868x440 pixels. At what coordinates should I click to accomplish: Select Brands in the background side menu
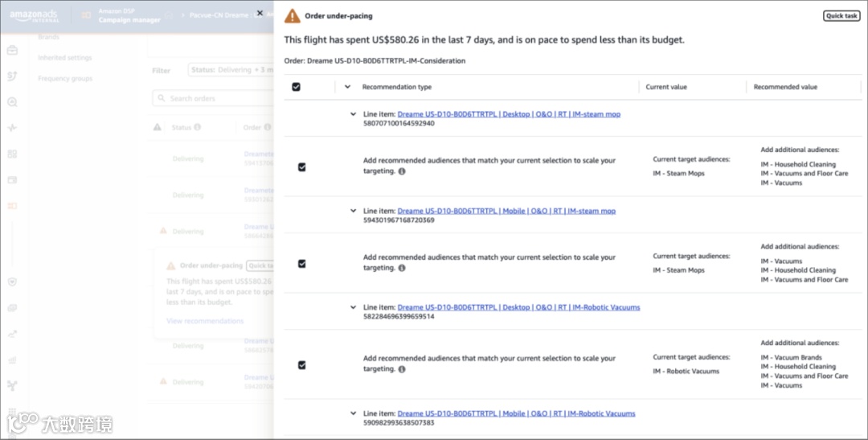tap(49, 36)
